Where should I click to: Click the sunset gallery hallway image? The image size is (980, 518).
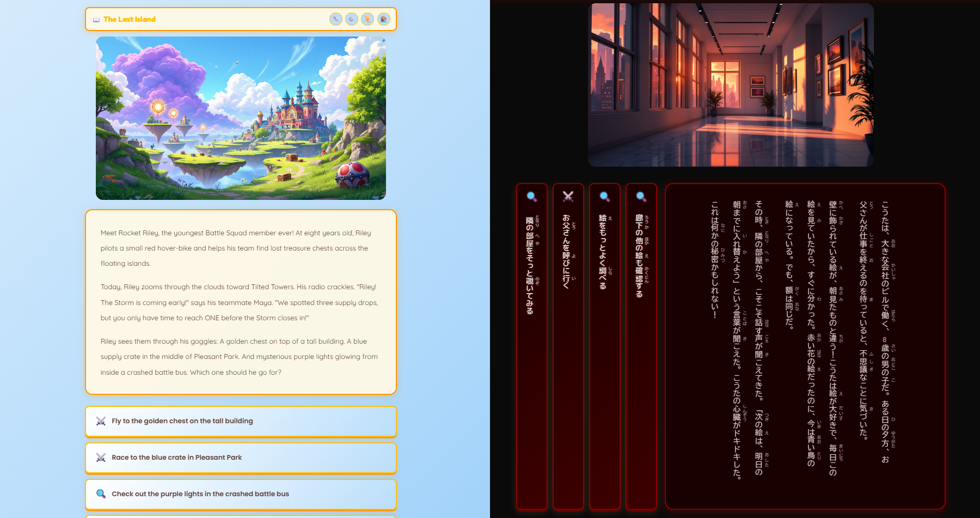[731, 84]
